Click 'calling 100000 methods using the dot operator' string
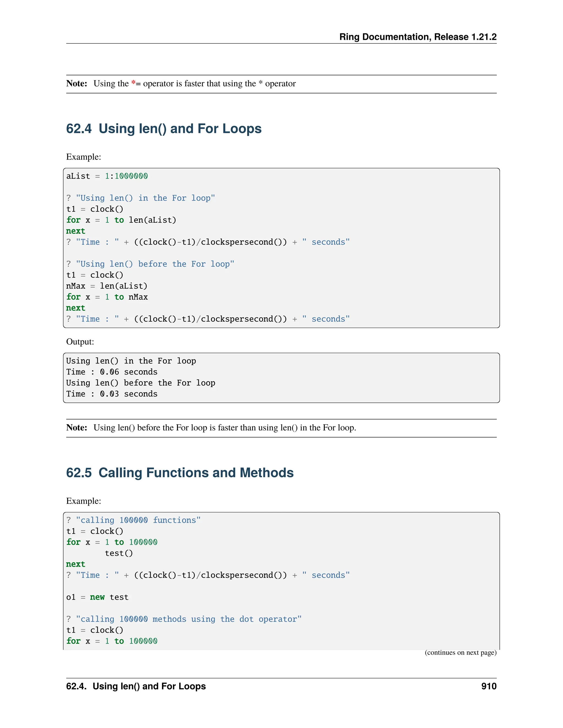 188,619
